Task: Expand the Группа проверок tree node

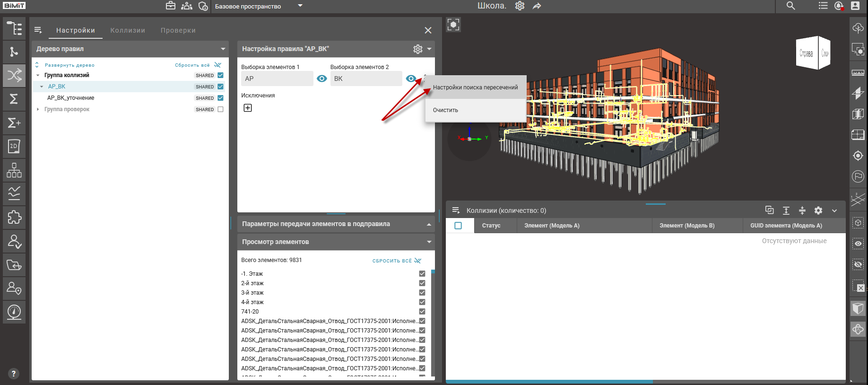Action: tap(38, 110)
